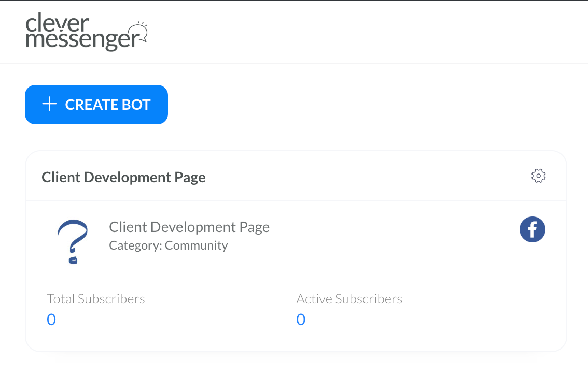Click the word Community in the category line

(196, 245)
